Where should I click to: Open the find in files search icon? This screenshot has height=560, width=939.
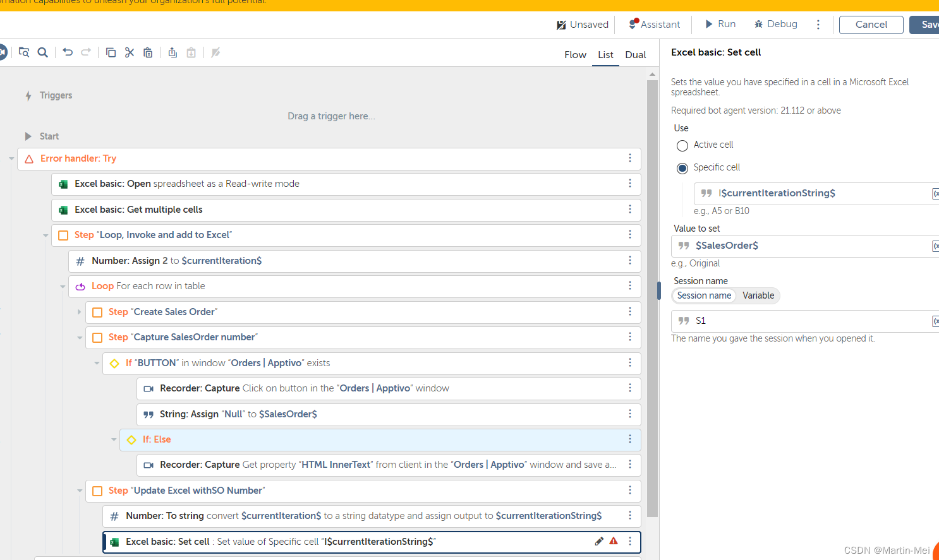tap(24, 52)
